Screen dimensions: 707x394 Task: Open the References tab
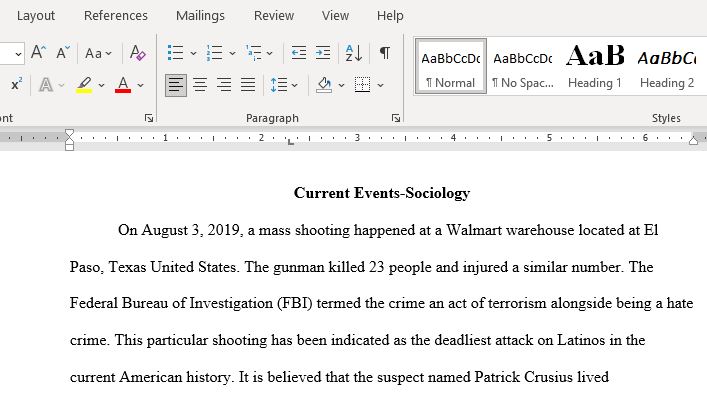pyautogui.click(x=115, y=15)
